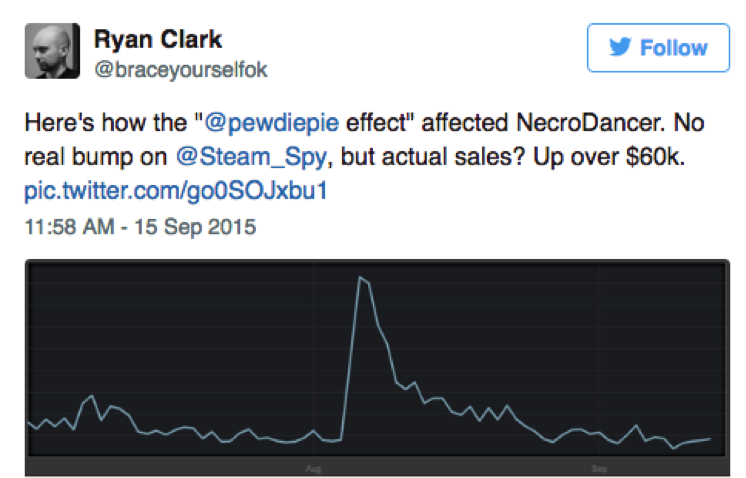
Task: Open the @Steam_Spy mention link
Action: [251, 157]
